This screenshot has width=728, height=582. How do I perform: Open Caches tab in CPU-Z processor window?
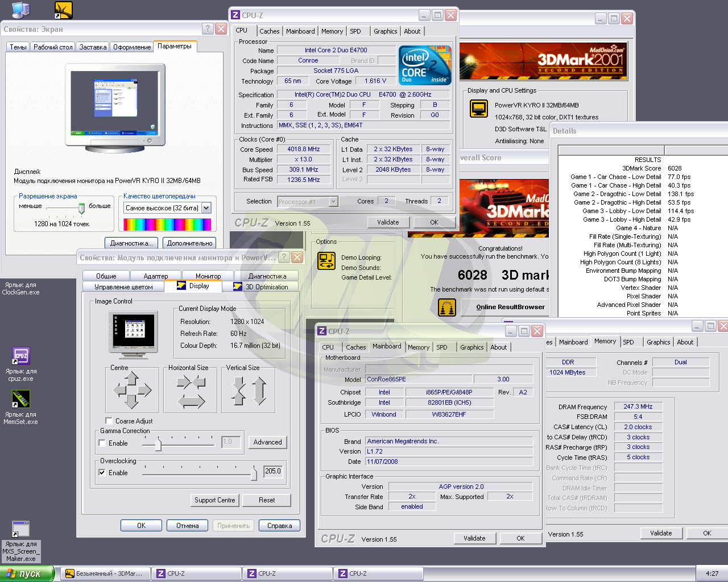270,31
